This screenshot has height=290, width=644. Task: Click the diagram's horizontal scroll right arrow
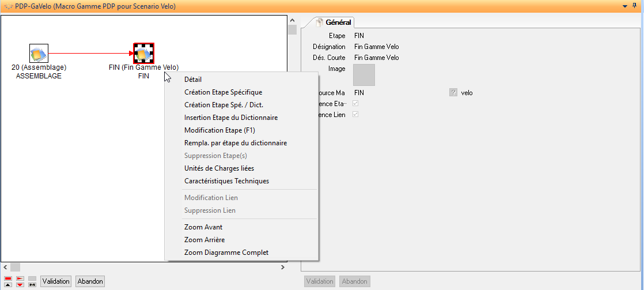pos(283,268)
